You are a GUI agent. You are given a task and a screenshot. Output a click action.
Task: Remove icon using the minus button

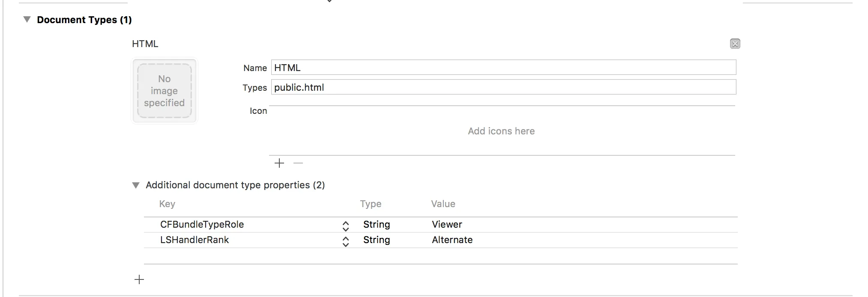pos(298,163)
